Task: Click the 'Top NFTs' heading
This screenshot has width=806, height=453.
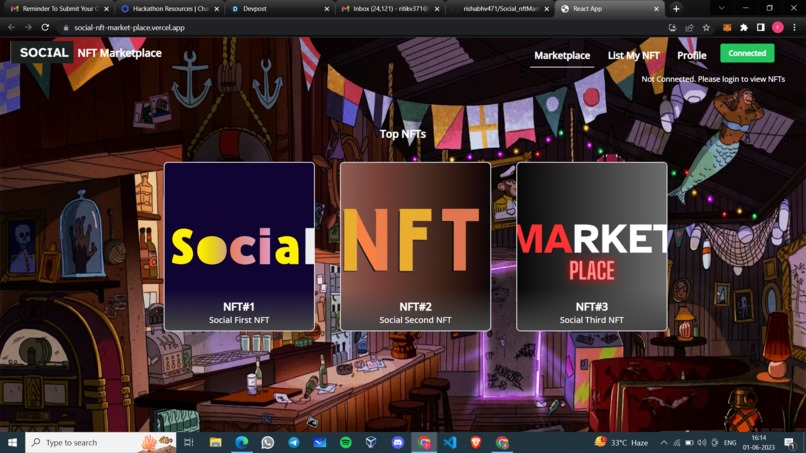Action: point(402,134)
